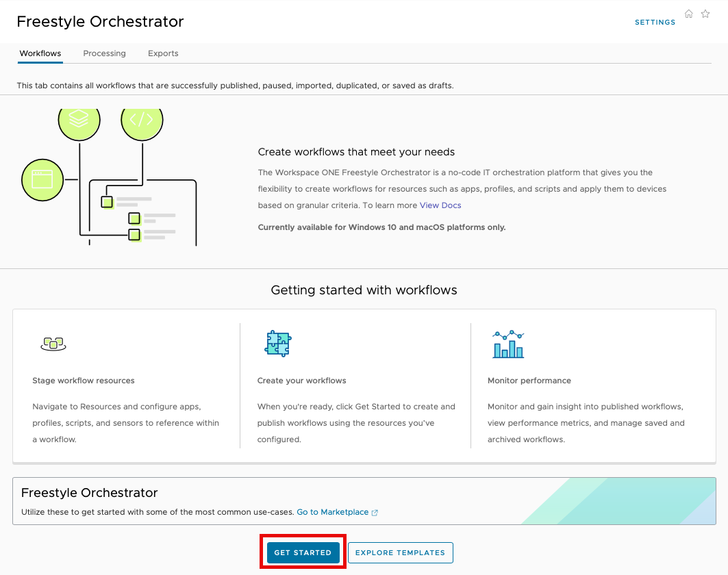Follow the Go to Marketplace link
The height and width of the screenshot is (575, 728).
coord(332,512)
